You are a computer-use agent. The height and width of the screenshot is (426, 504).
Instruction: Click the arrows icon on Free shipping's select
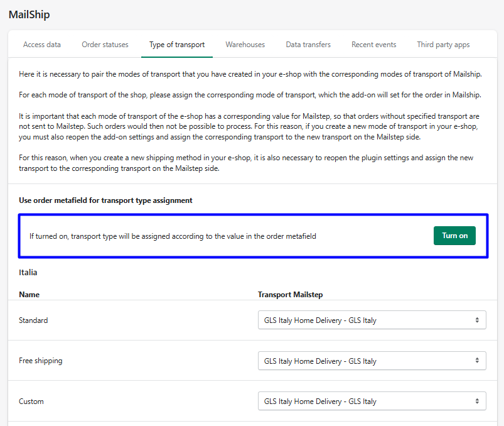click(x=477, y=361)
